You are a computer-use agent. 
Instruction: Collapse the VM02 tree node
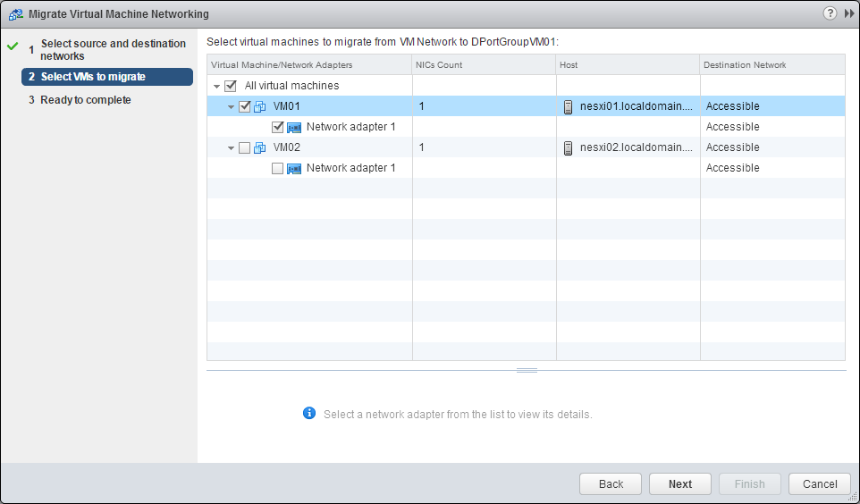tap(232, 148)
